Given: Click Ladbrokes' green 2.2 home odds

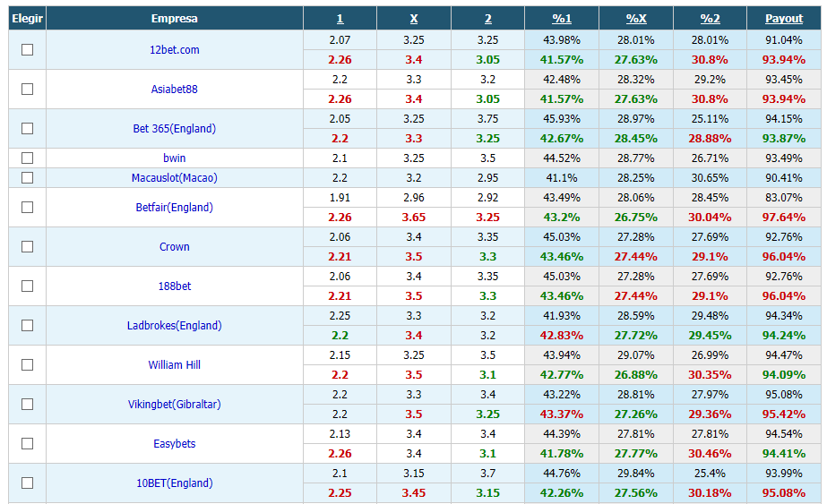Looking at the screenshot, I should click(340, 336).
